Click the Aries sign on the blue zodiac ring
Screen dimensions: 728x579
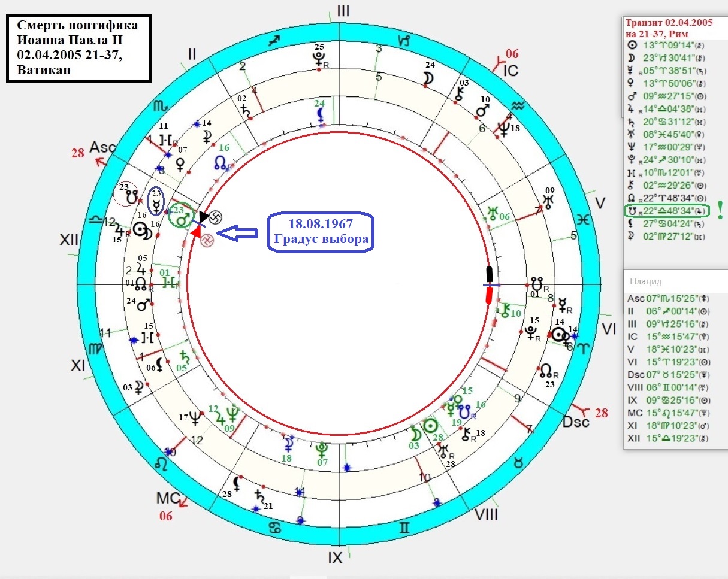[x=584, y=348]
